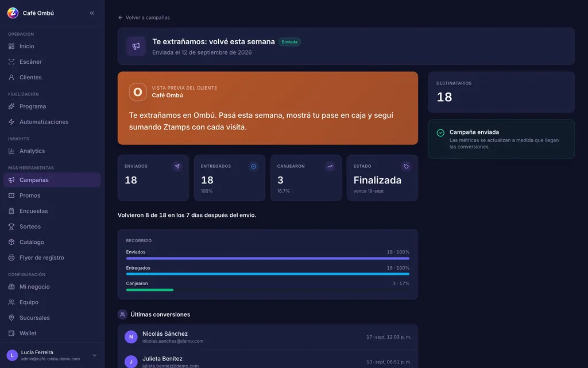Image resolution: width=588 pixels, height=368 pixels.
Task: Open the Promos menu item
Action: coord(52,195)
